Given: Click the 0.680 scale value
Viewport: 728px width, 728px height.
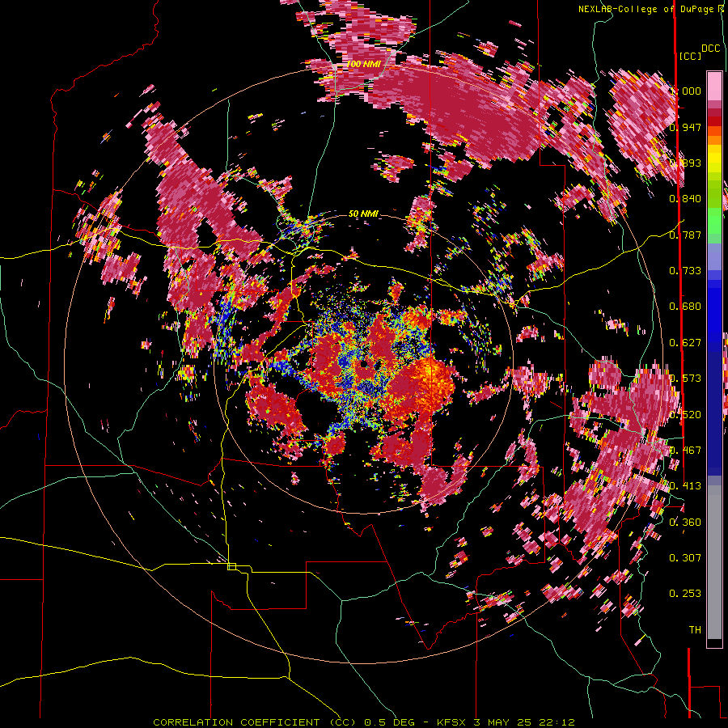Looking at the screenshot, I should click(685, 307).
